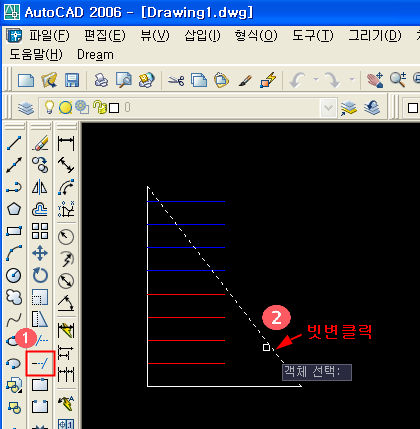
Task: Open the 편집(E) menu
Action: coord(105,35)
